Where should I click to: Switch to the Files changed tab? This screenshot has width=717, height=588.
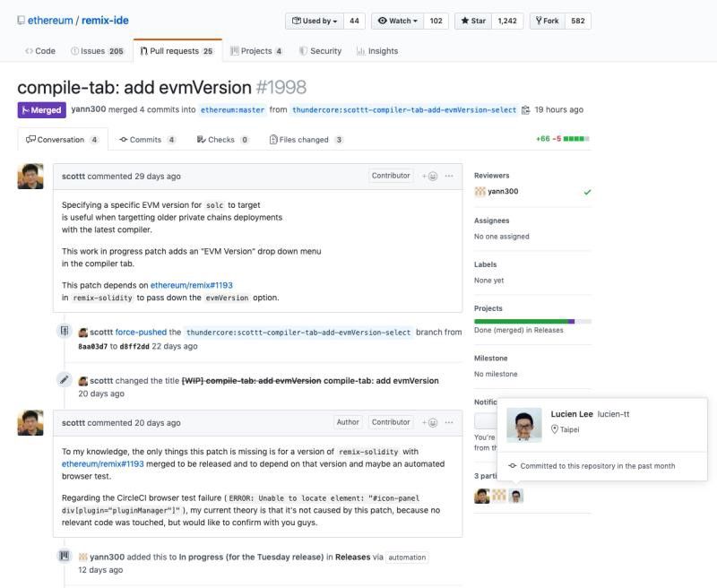coord(307,140)
